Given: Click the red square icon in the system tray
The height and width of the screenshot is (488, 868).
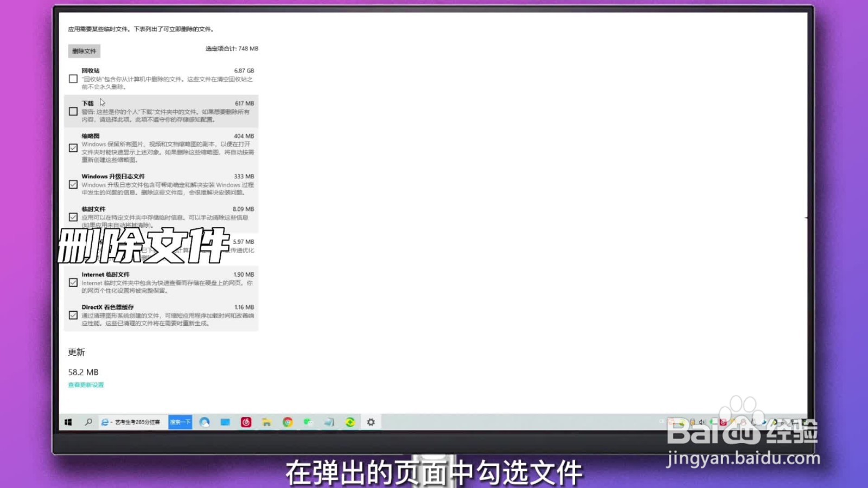Looking at the screenshot, I should click(x=723, y=422).
